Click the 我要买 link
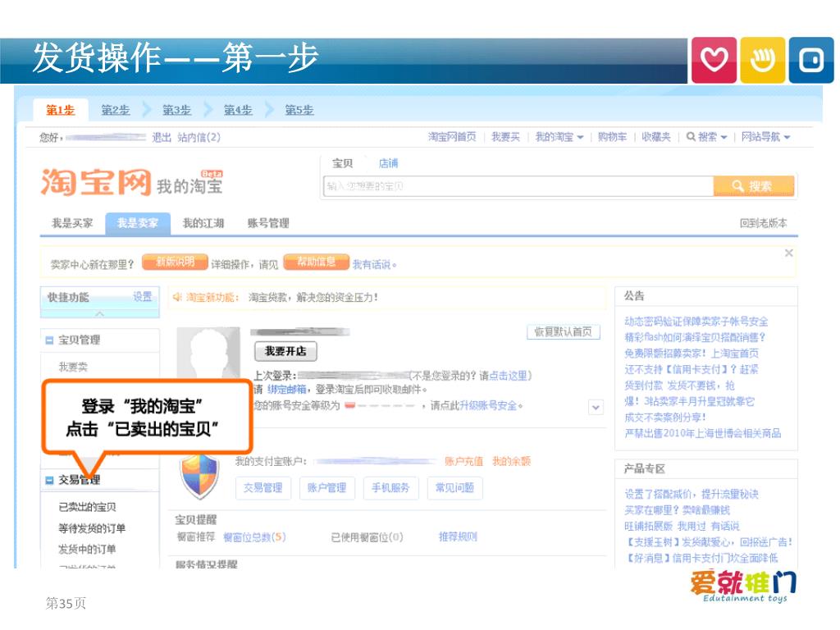Image resolution: width=840 pixels, height=630 pixels. (505, 137)
